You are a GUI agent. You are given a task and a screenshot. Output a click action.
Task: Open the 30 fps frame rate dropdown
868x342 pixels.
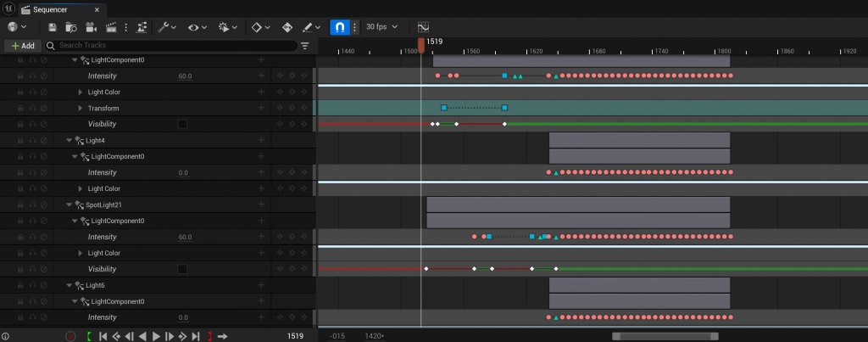pyautogui.click(x=382, y=26)
